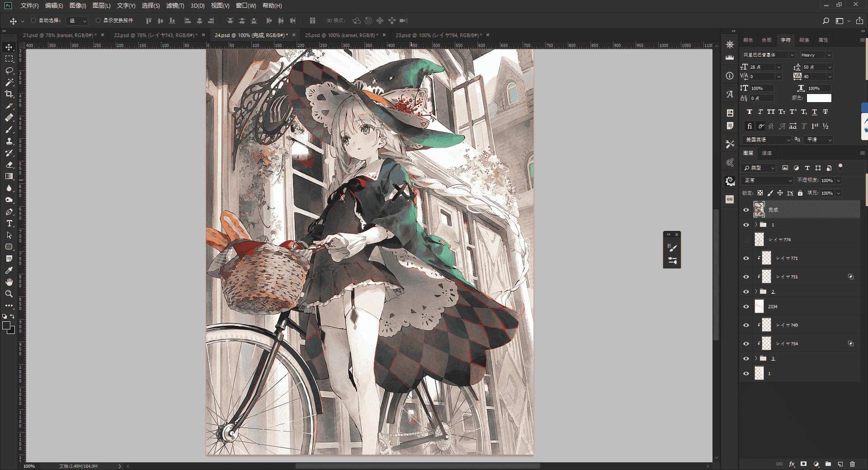This screenshot has width=868, height=470.
Task: Open the search icon in options bar
Action: (x=826, y=21)
